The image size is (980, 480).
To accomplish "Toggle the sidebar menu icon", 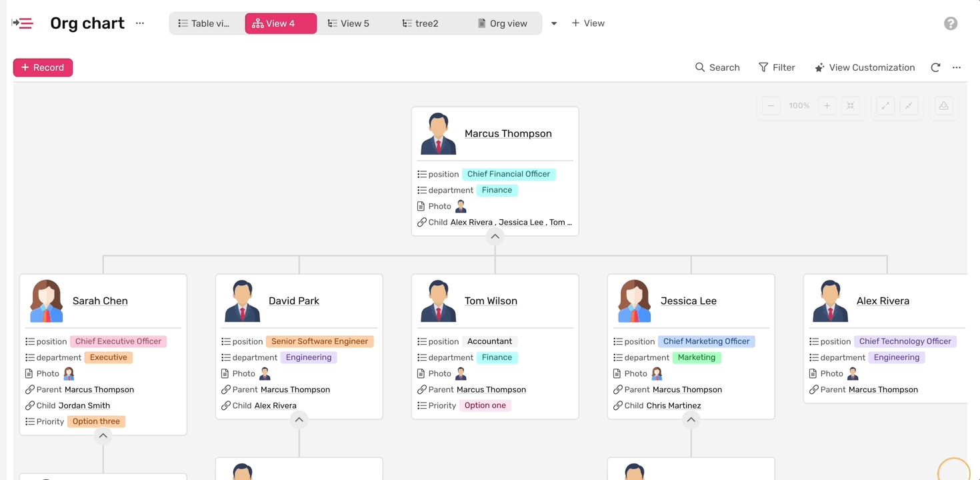I will pyautogui.click(x=22, y=23).
